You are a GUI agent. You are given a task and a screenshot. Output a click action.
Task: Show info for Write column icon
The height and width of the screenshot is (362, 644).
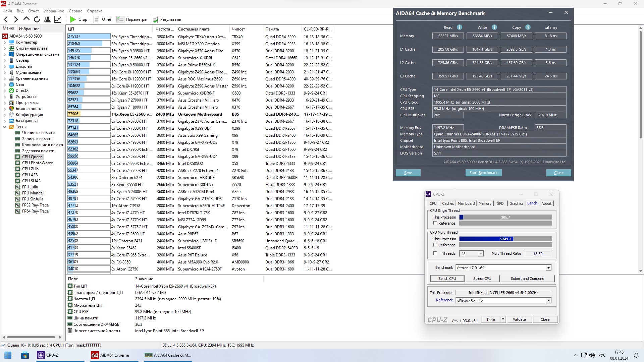(x=494, y=27)
